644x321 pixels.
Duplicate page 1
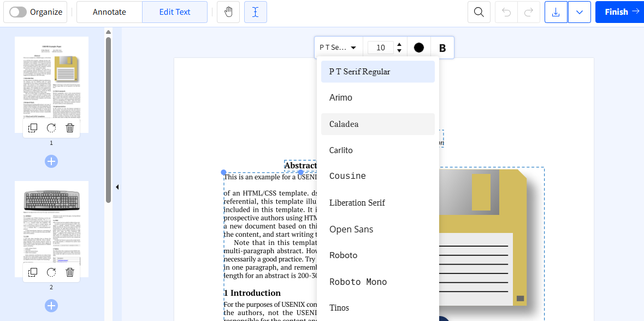click(33, 127)
